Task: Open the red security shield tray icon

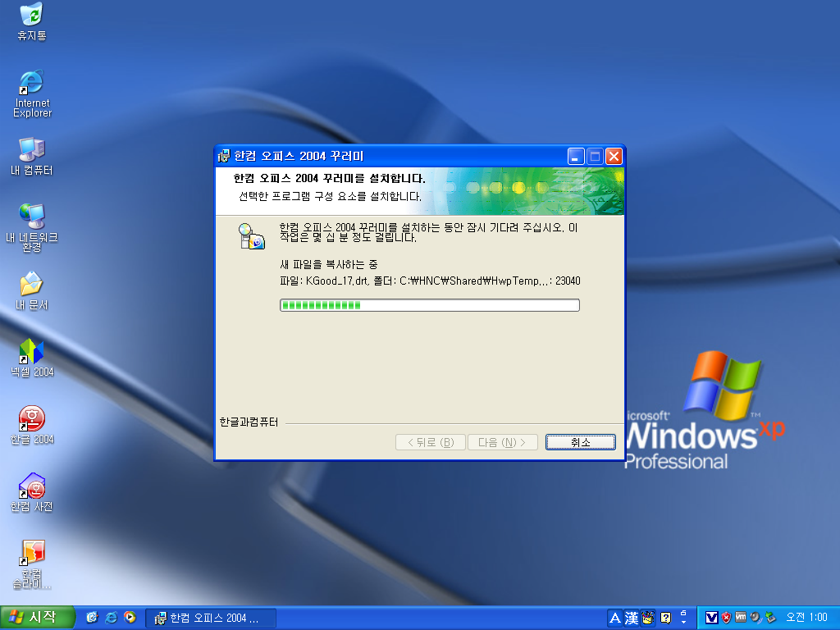Action: click(x=727, y=618)
